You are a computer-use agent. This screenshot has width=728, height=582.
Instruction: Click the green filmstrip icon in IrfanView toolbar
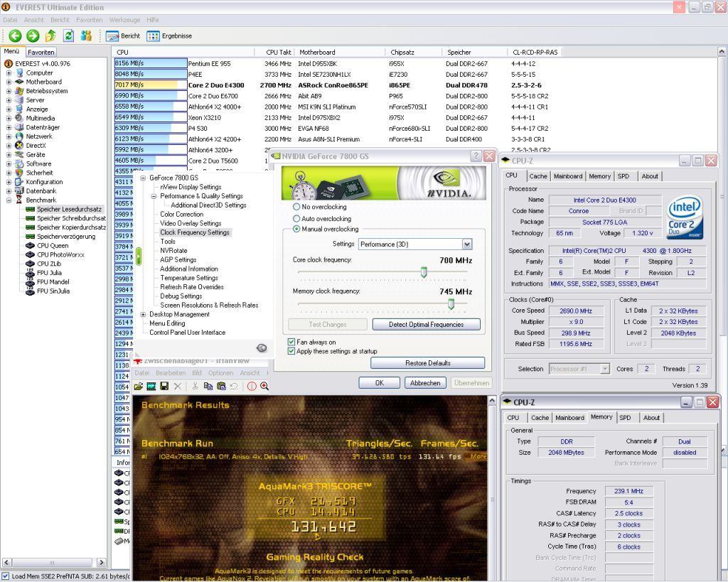(x=151, y=386)
